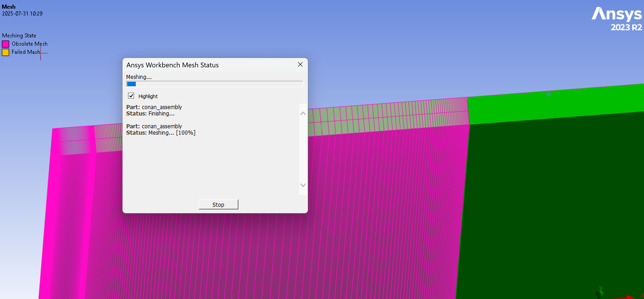The width and height of the screenshot is (644, 299).
Task: Click scroll up arrow in status list
Action: click(x=303, y=113)
